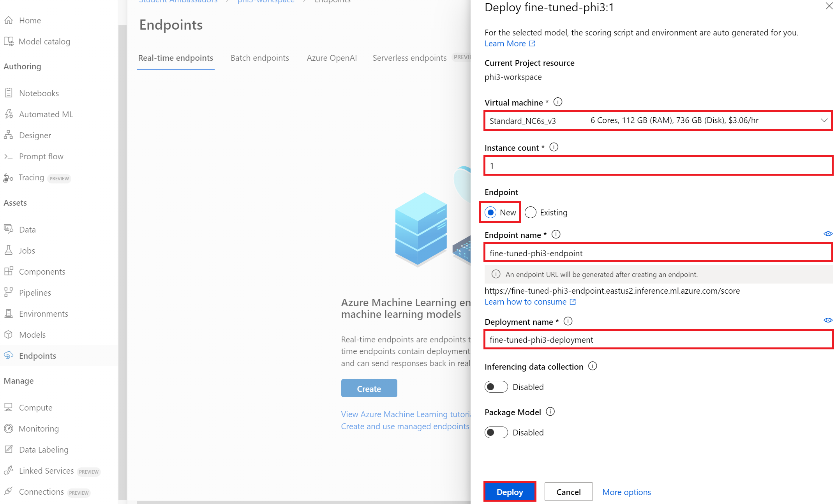Click the Student Ambassadors breadcrumb link
Screen dimensions: 836x504
pos(178,2)
